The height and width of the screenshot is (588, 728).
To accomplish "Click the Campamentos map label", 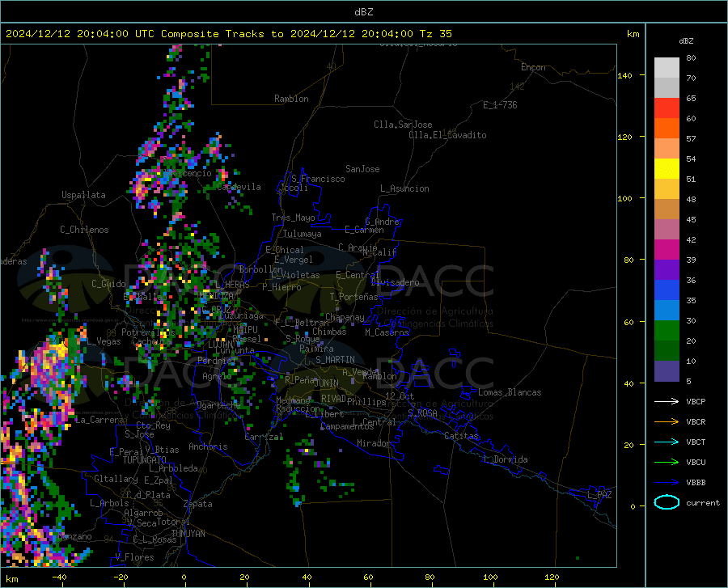I will point(347,426).
